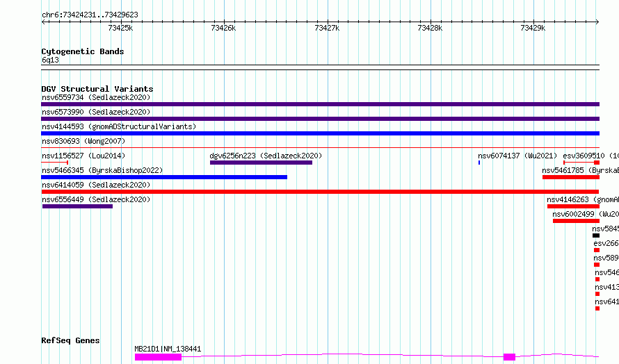Screen dimensions: 619x364
Task: Select the small red esv266 marker
Action: (597, 250)
